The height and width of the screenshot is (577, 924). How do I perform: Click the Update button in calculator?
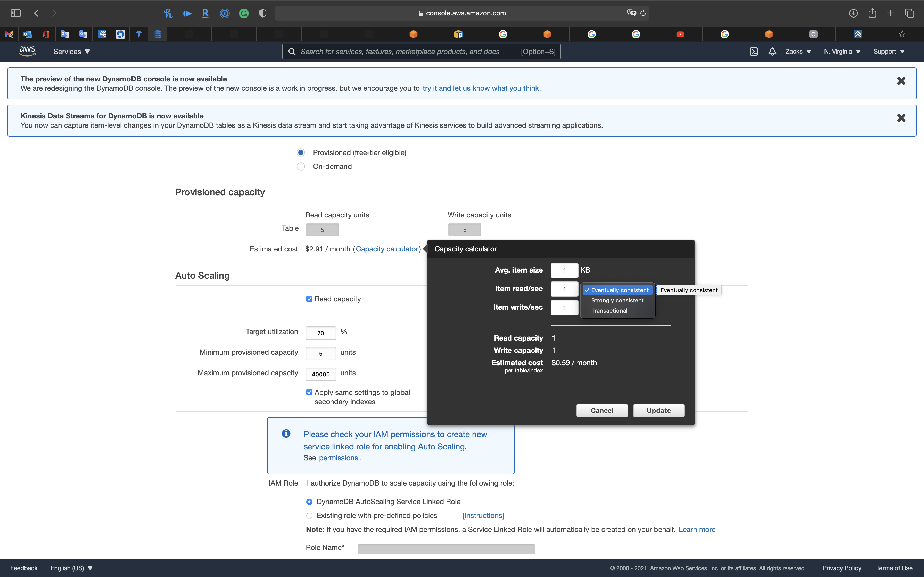658,411
